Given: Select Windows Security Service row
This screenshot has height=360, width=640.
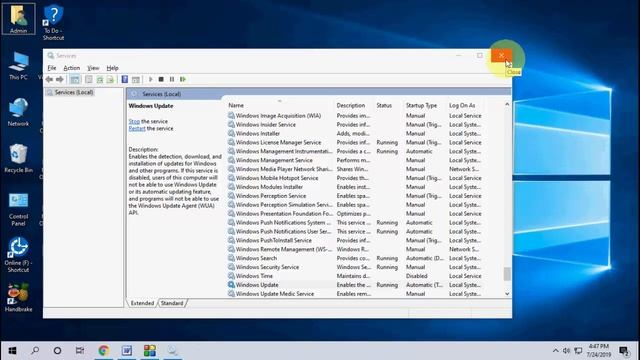Looking at the screenshot, I should 355,267.
